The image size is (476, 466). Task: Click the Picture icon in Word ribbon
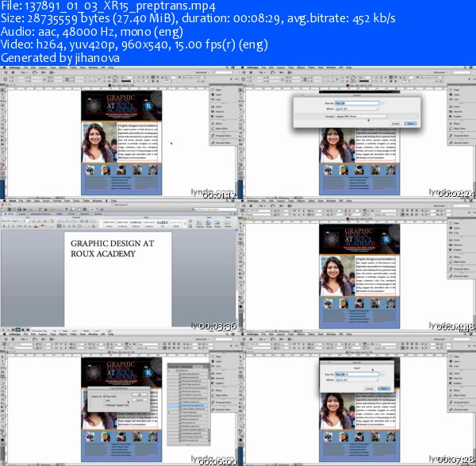pyautogui.click(x=217, y=224)
